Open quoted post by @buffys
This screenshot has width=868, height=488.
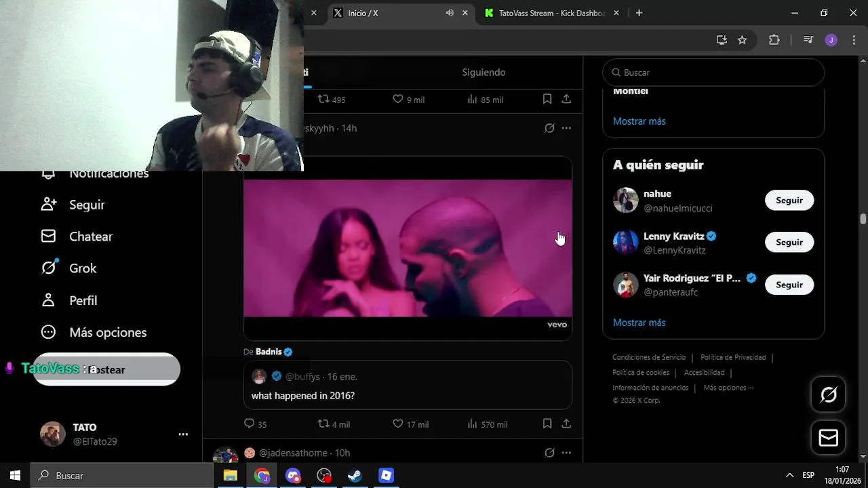408,385
